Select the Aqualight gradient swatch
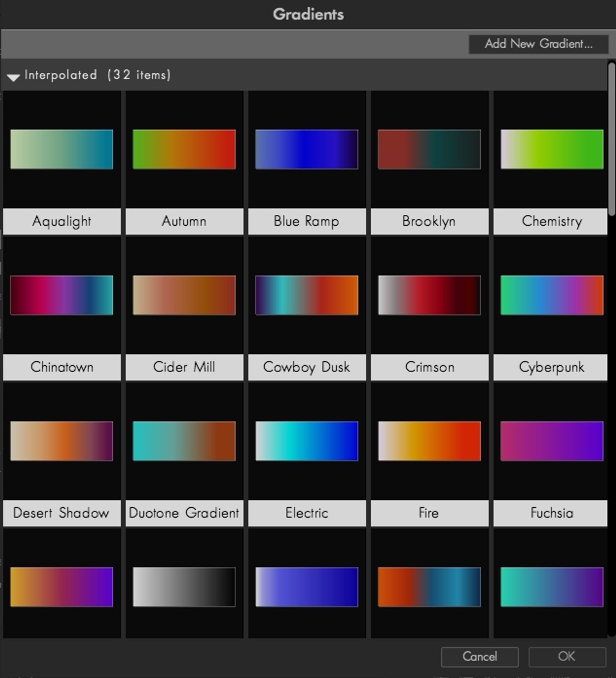Screen dimensions: 616x678 pos(61,149)
